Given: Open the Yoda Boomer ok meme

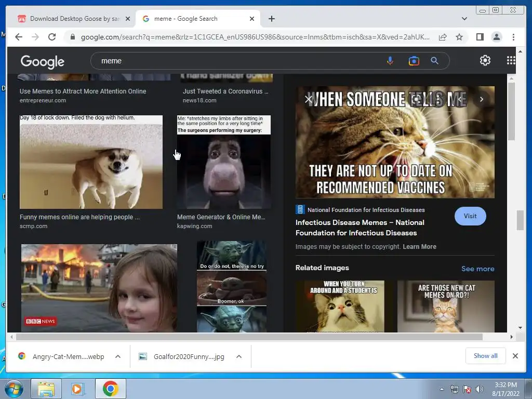Looking at the screenshot, I should click(231, 286).
